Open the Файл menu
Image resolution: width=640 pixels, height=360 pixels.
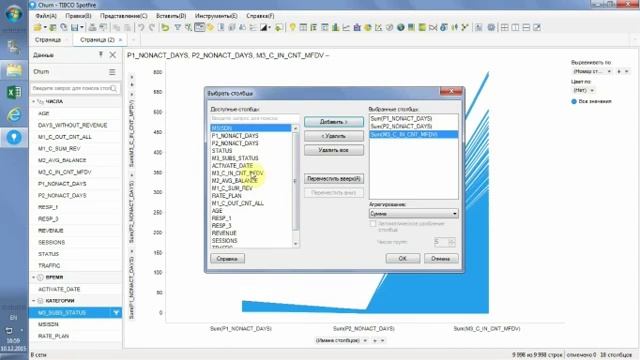point(46,16)
